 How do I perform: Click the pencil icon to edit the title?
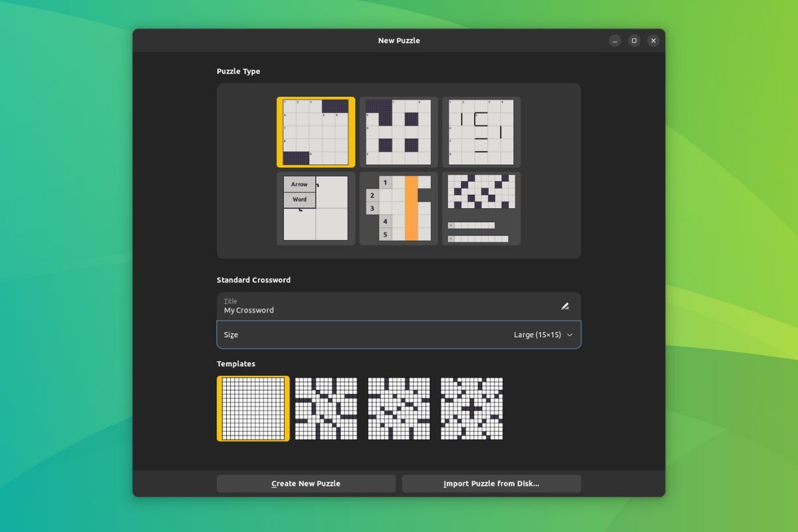point(565,306)
